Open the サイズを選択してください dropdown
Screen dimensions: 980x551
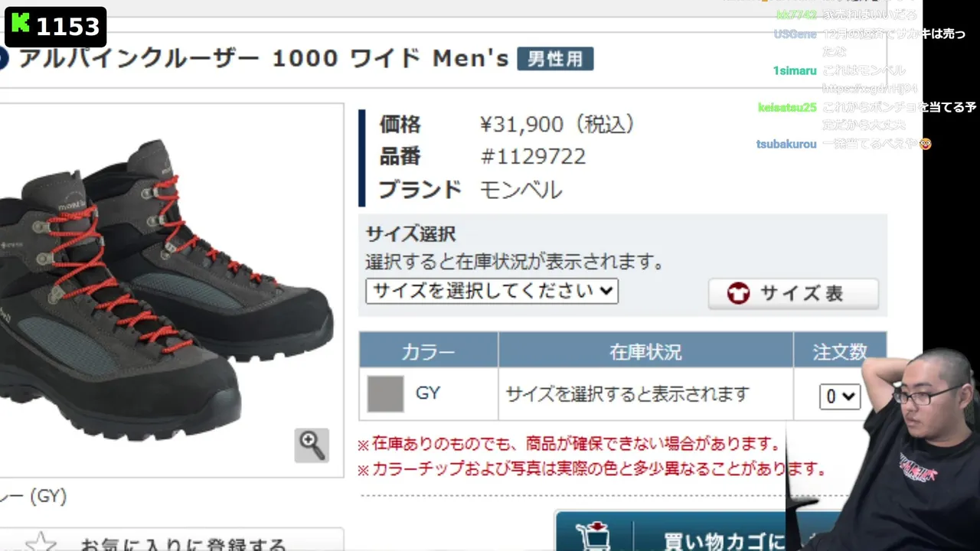(492, 291)
